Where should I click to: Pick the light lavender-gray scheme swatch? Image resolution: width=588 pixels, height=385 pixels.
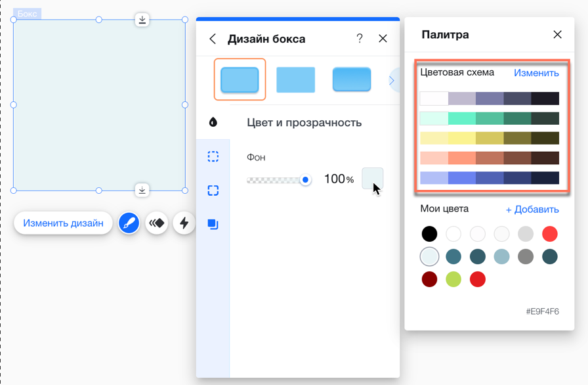[x=462, y=99]
